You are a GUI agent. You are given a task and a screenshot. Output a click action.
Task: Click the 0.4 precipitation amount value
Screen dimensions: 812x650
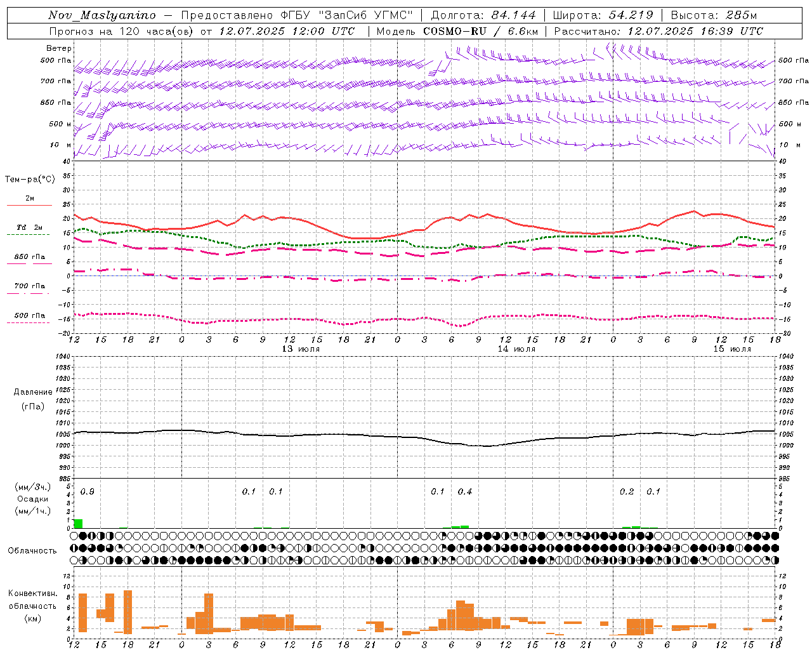[465, 492]
